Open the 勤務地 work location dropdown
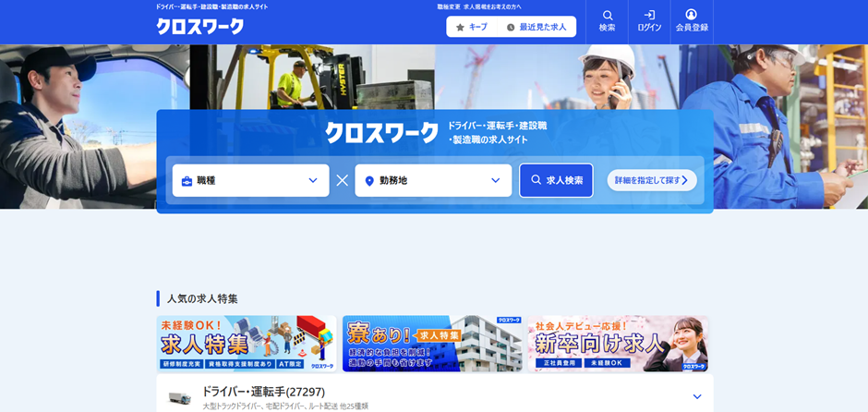This screenshot has width=868, height=412. pyautogui.click(x=433, y=180)
